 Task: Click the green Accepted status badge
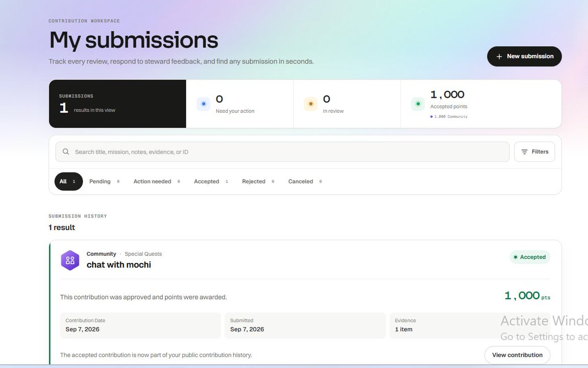[530, 257]
